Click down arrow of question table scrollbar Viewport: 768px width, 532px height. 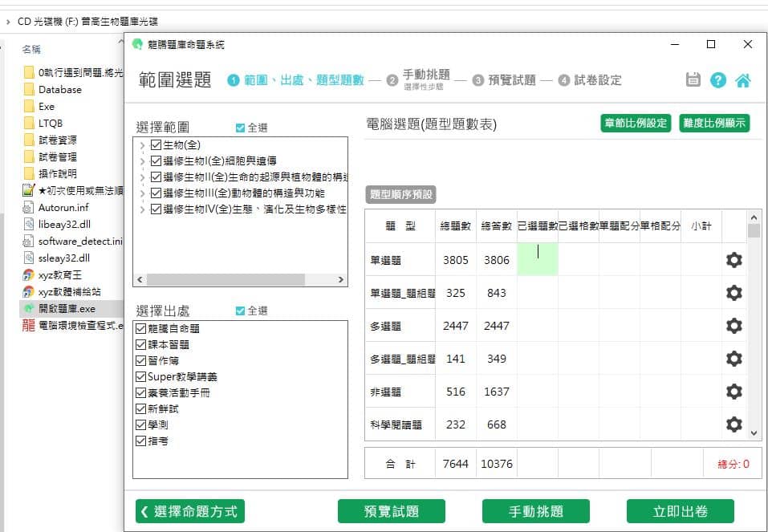pos(754,433)
